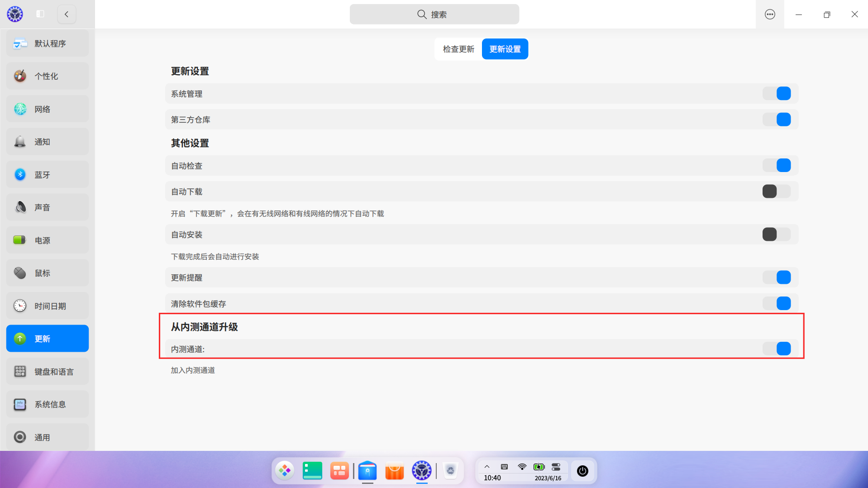
Task: Click the Wi-Fi icon in system tray
Action: pyautogui.click(x=522, y=467)
